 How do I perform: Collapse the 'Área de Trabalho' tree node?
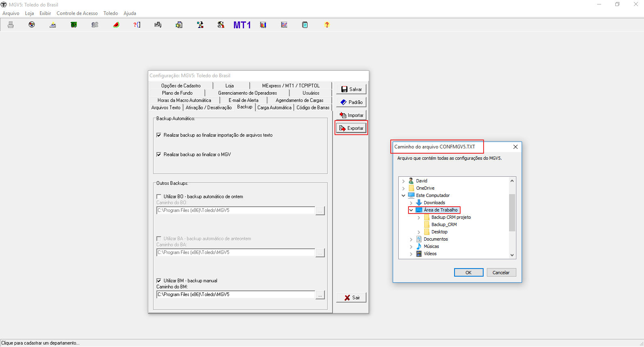pyautogui.click(x=411, y=210)
